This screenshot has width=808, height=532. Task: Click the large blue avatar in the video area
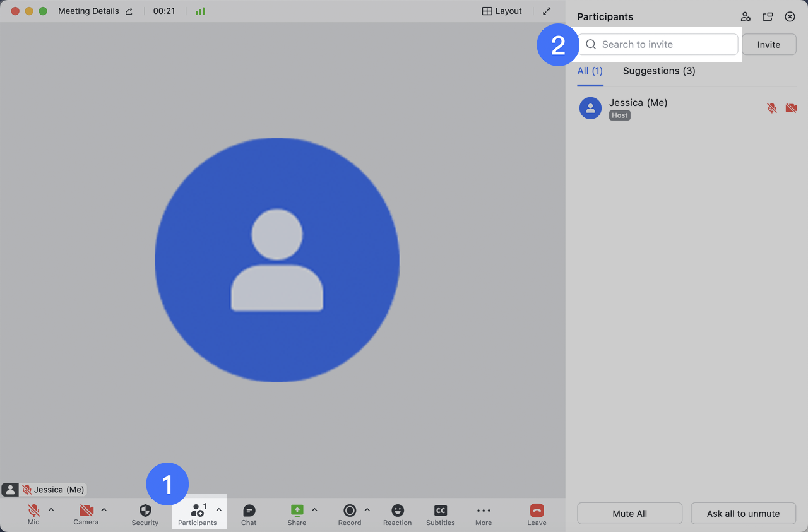[x=277, y=259]
